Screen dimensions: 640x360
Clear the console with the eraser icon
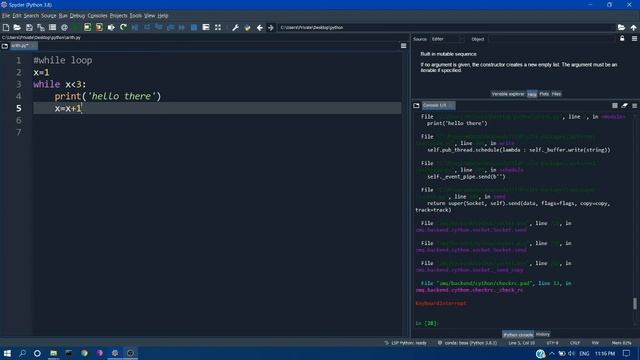click(624, 105)
